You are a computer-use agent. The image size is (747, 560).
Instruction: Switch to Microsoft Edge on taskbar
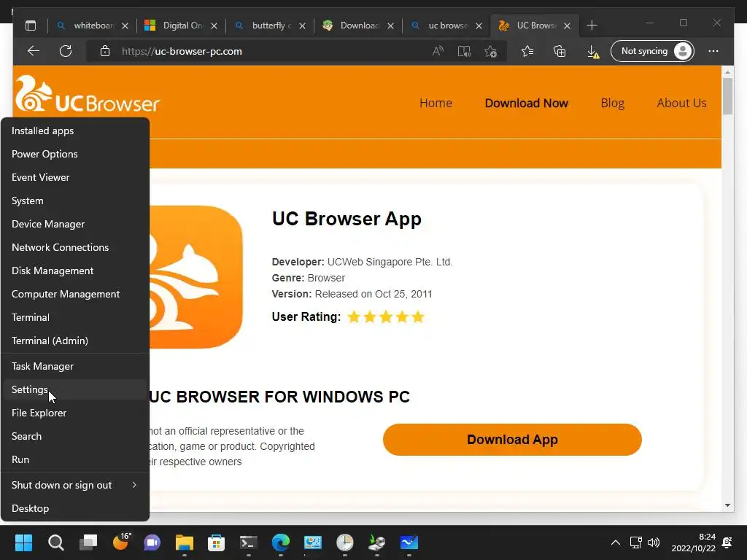(281, 542)
